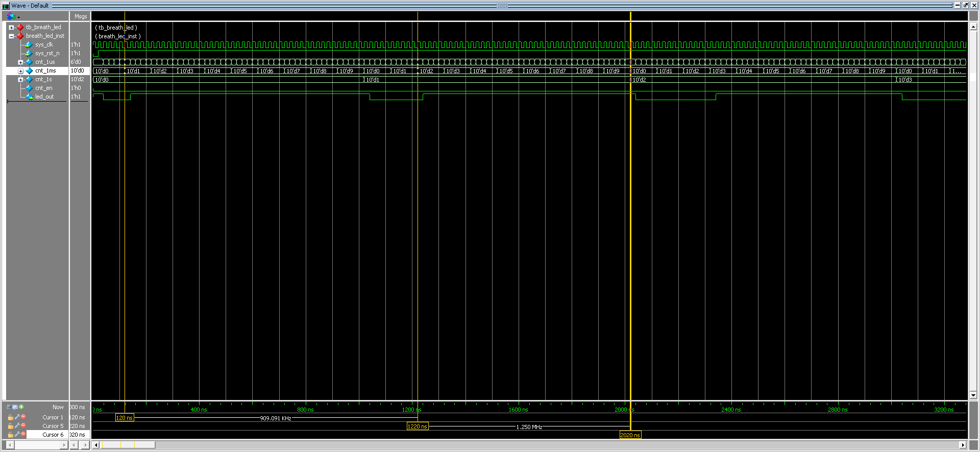Expand the cnt_1s bus signal

point(20,80)
